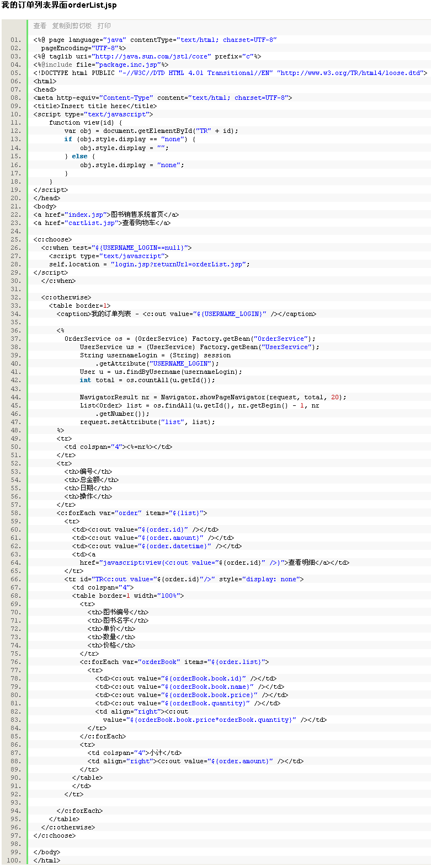Click line number 100. in the gutter
The height and width of the screenshot is (868, 431).
(x=14, y=860)
